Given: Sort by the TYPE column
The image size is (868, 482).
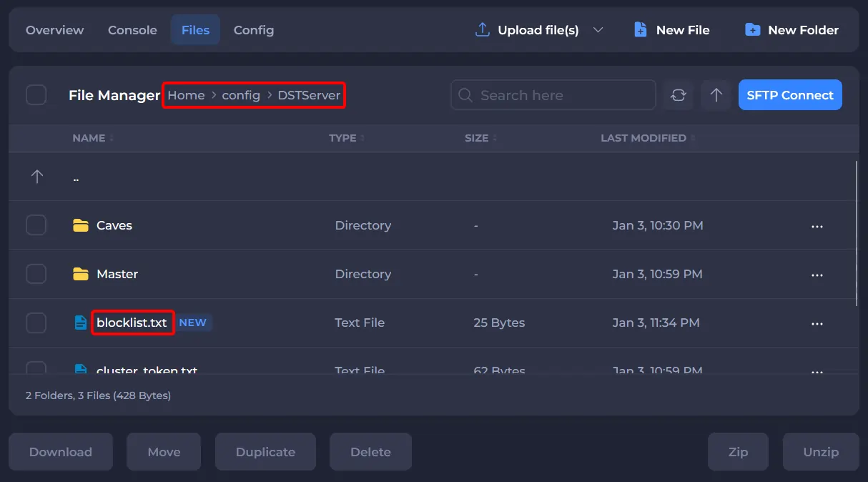Looking at the screenshot, I should [x=347, y=138].
